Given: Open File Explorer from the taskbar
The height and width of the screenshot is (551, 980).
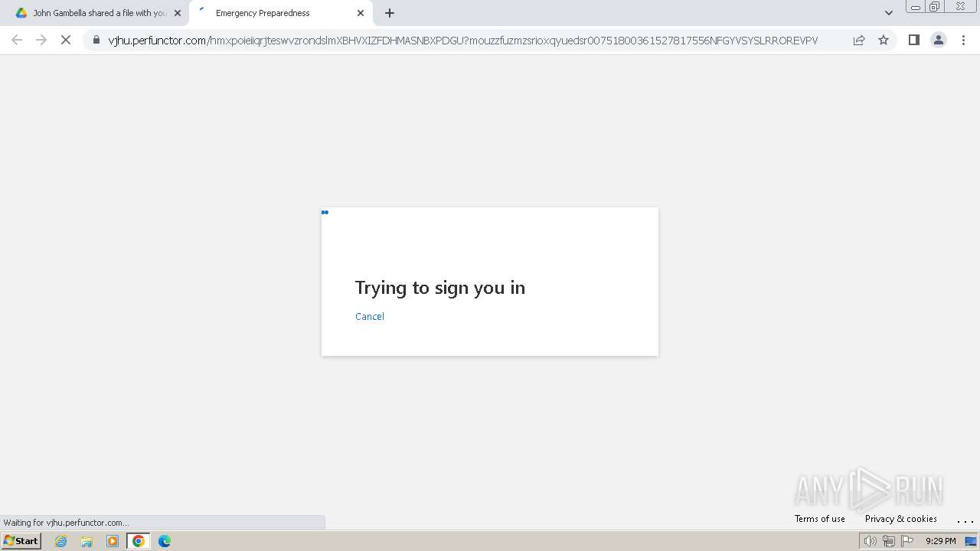Looking at the screenshot, I should coord(87,541).
